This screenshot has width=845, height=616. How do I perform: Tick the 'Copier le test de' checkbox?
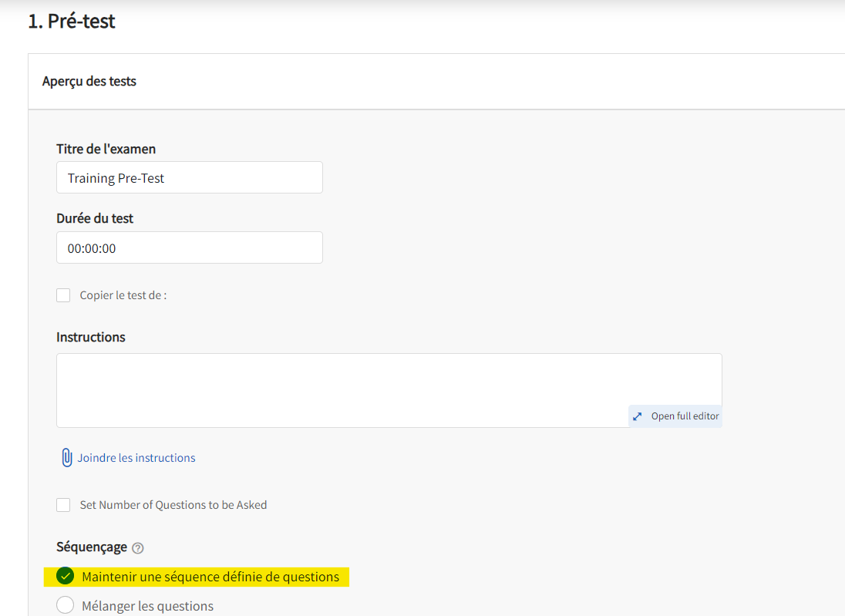[x=63, y=295]
